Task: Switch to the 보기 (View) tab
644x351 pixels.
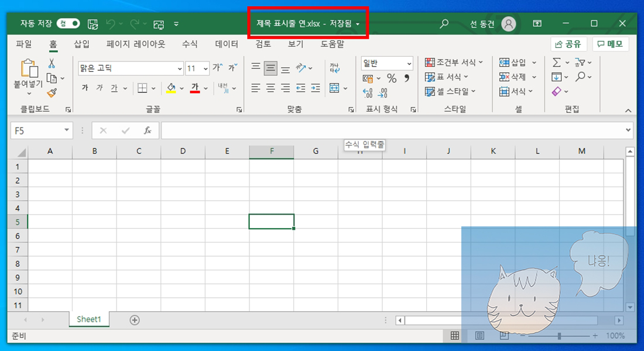Action: pos(296,44)
